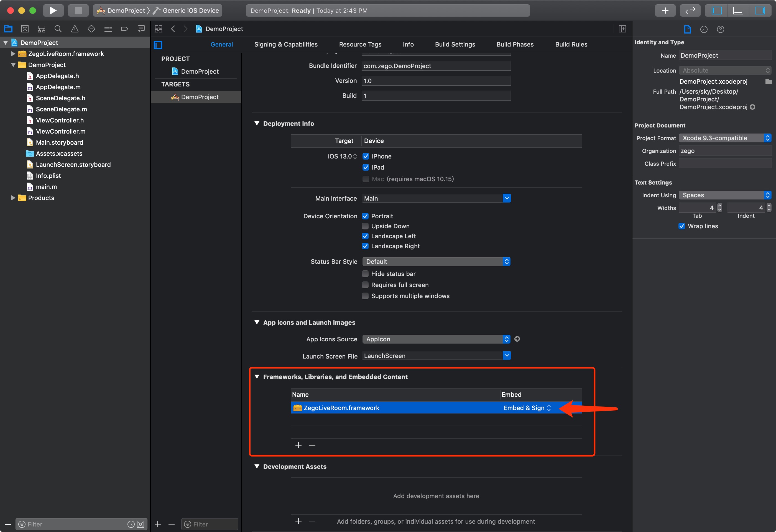The width and height of the screenshot is (776, 532).
Task: Open the Project Format dropdown
Action: tap(725, 138)
